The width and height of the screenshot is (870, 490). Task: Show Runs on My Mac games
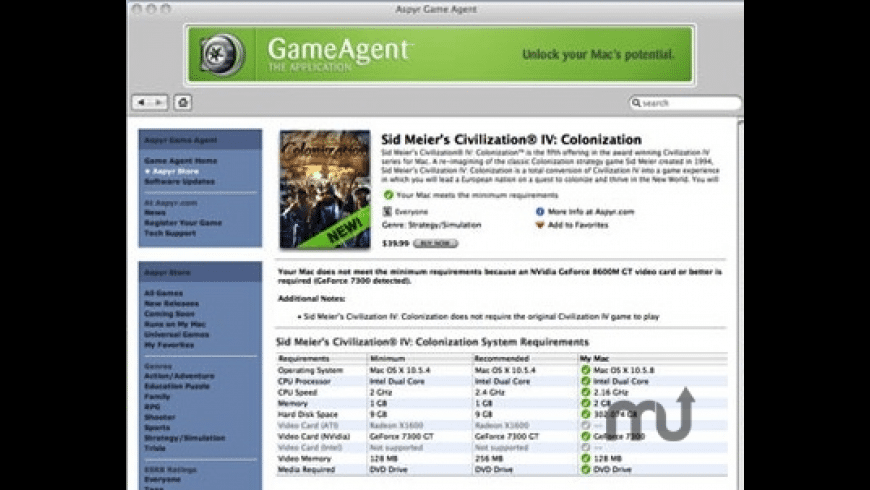pyautogui.click(x=175, y=324)
